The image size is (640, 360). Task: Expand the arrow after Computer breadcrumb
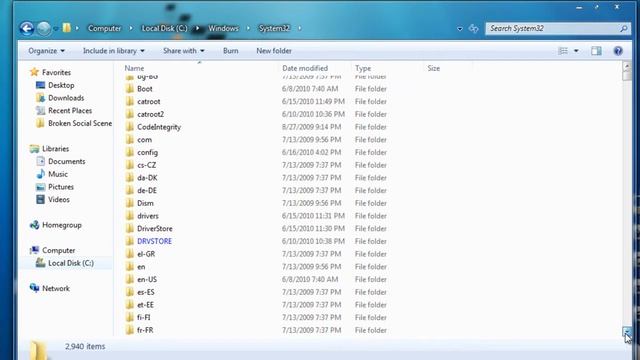(x=131, y=28)
